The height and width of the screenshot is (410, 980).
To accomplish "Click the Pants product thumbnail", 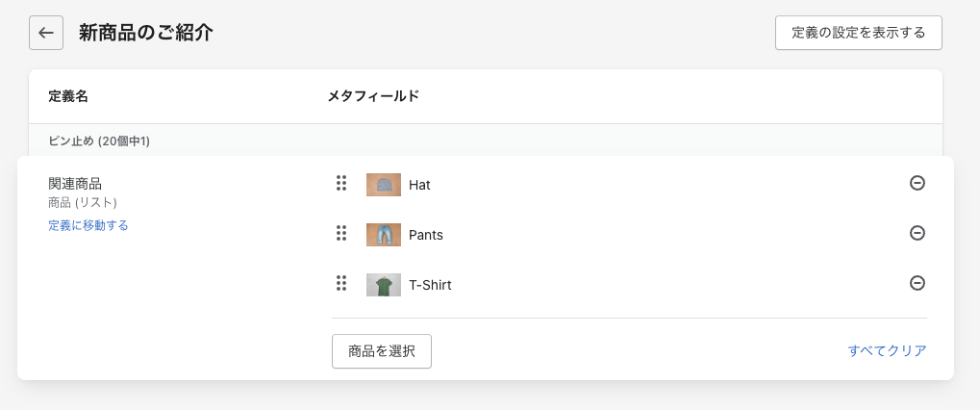I will point(384,235).
